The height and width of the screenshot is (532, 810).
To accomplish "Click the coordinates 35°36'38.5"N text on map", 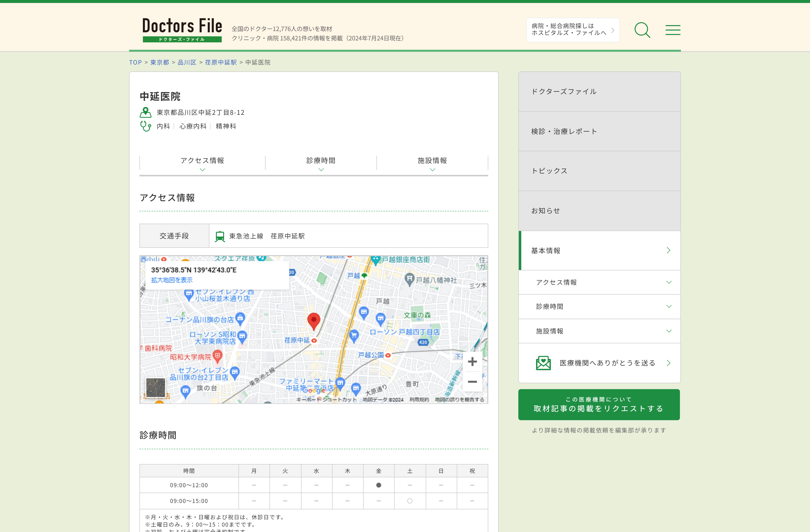I will pos(194,270).
